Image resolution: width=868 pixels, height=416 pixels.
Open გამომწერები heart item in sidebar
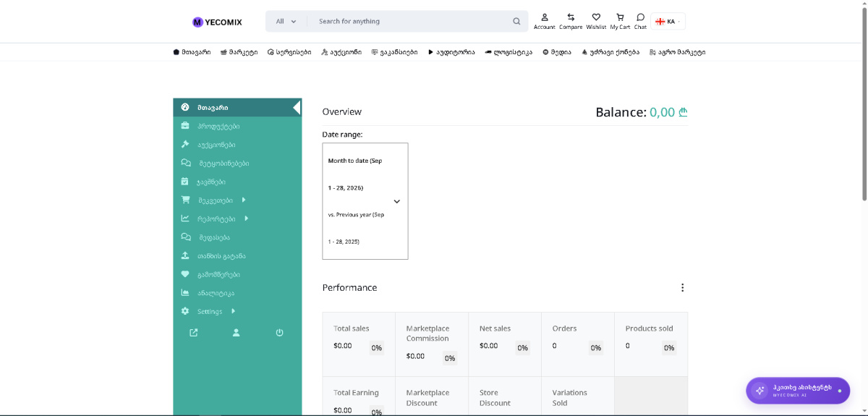[237, 275]
